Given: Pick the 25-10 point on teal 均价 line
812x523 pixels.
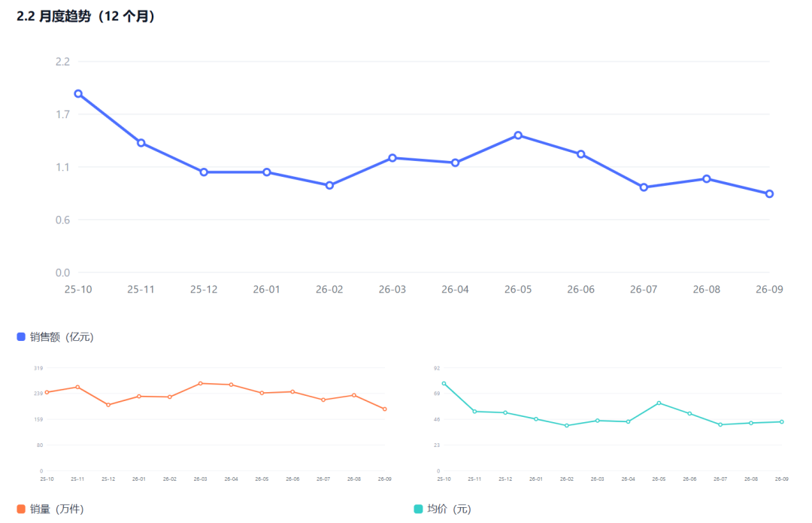Looking at the screenshot, I should [444, 384].
